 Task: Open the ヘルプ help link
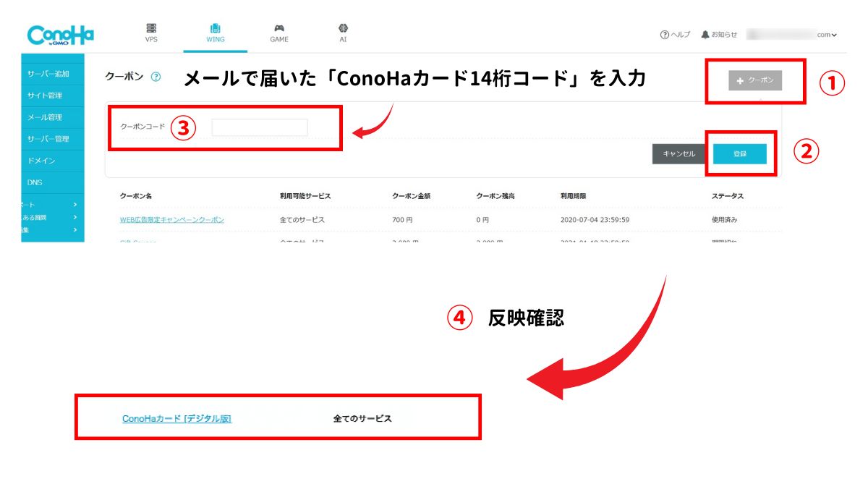tap(675, 35)
